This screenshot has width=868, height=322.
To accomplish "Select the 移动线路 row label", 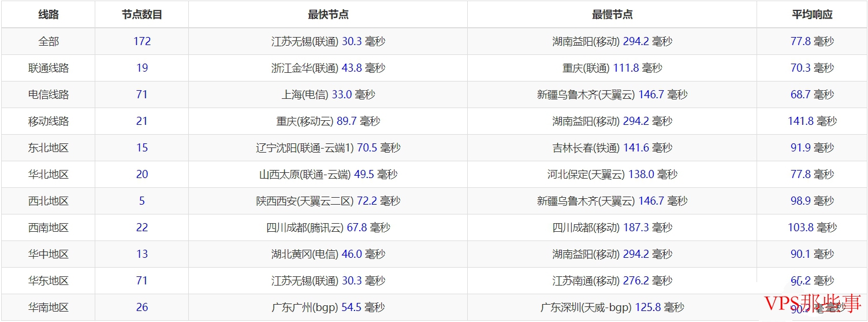I will (x=49, y=121).
